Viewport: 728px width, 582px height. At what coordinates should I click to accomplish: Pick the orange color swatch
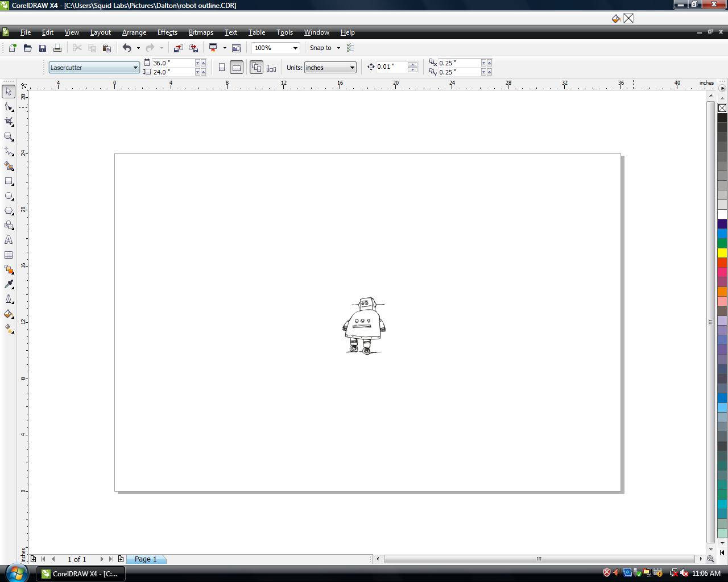pos(722,292)
